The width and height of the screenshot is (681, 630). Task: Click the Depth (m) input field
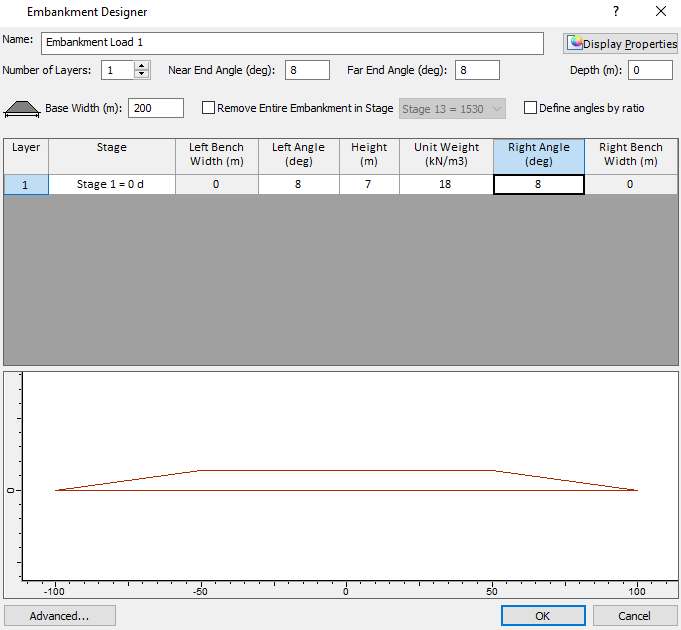click(650, 70)
